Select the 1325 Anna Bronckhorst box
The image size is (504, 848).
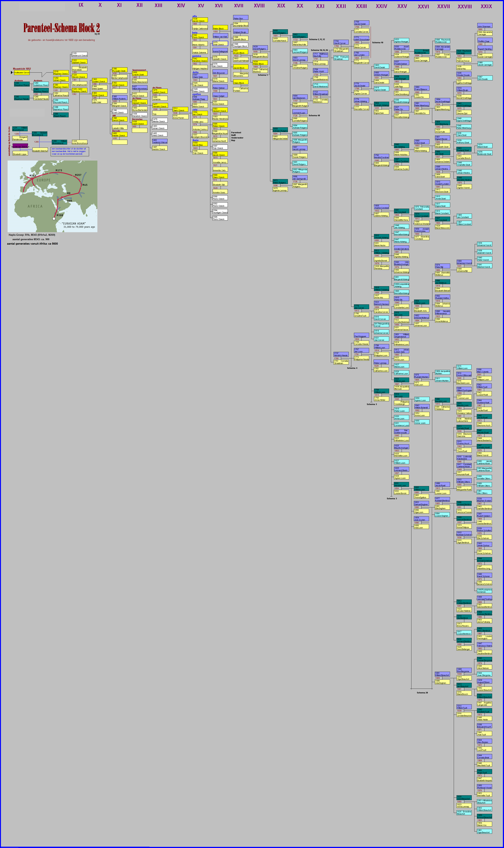tap(79, 142)
